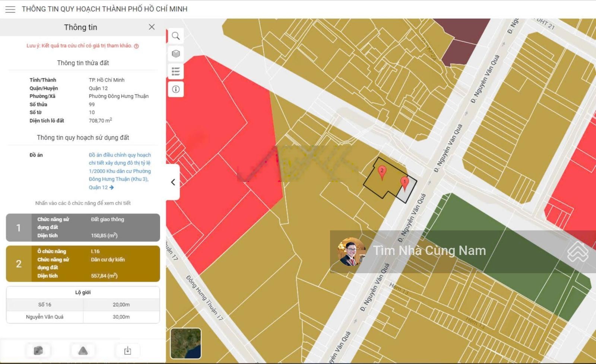Open the Đồ án điều chỉnh quy hoạch link
596x364 pixels.
click(120, 171)
